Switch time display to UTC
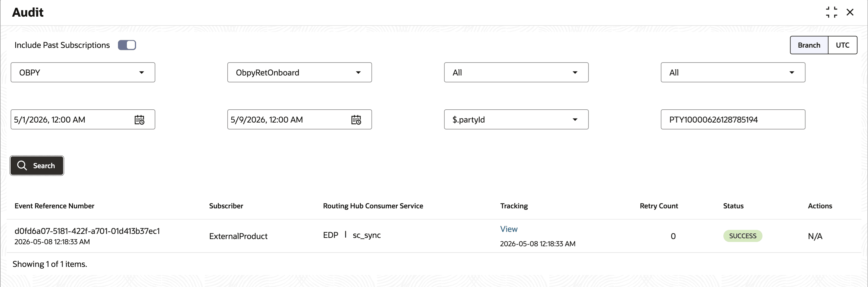This screenshot has width=868, height=287. pos(842,45)
